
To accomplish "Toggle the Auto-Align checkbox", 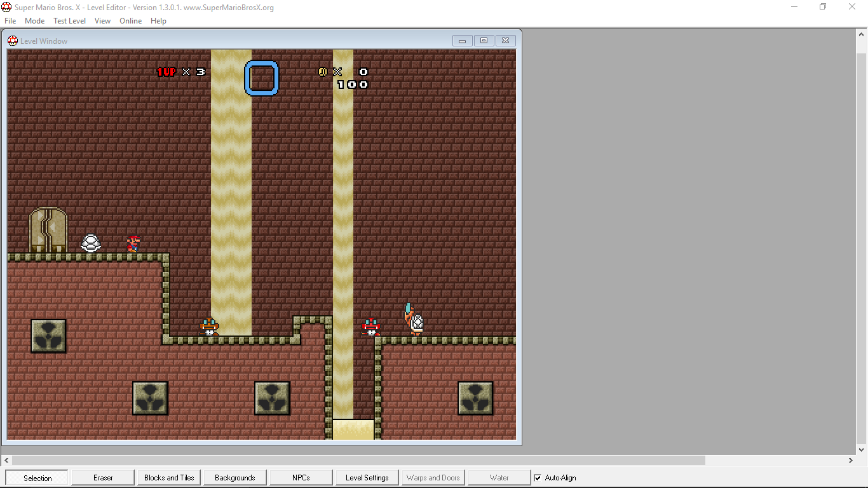I will point(538,478).
